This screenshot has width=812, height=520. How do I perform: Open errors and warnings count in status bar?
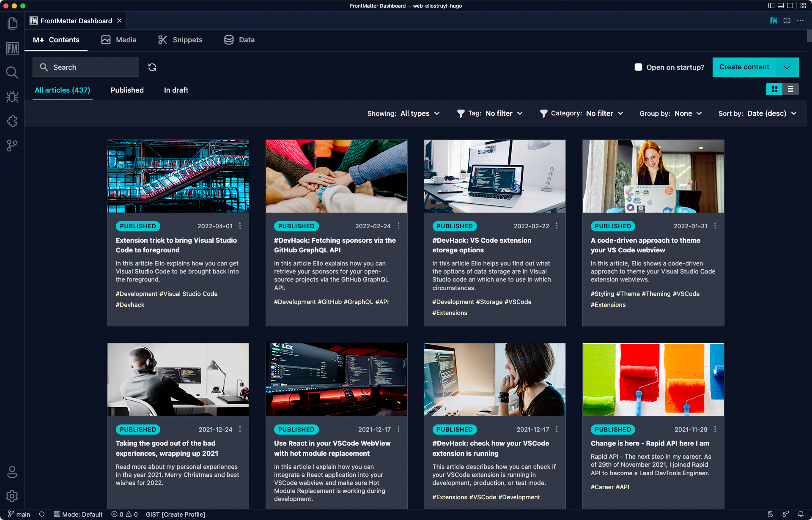pos(124,514)
